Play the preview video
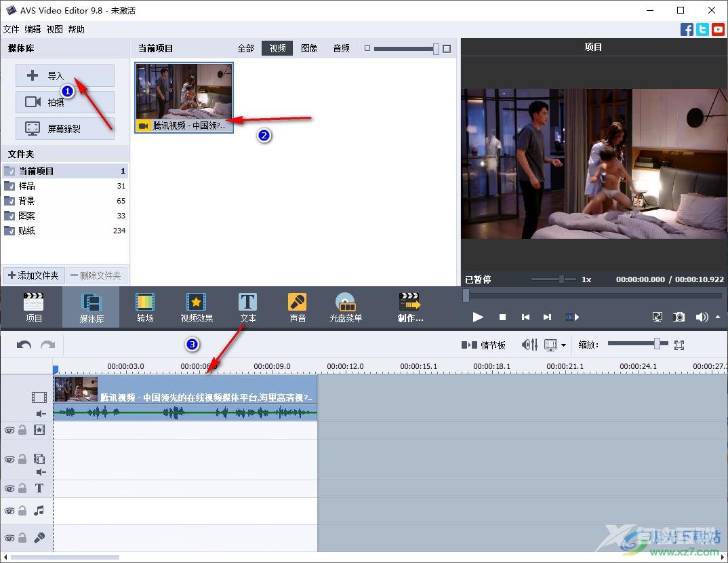The height and width of the screenshot is (563, 728). coord(478,317)
